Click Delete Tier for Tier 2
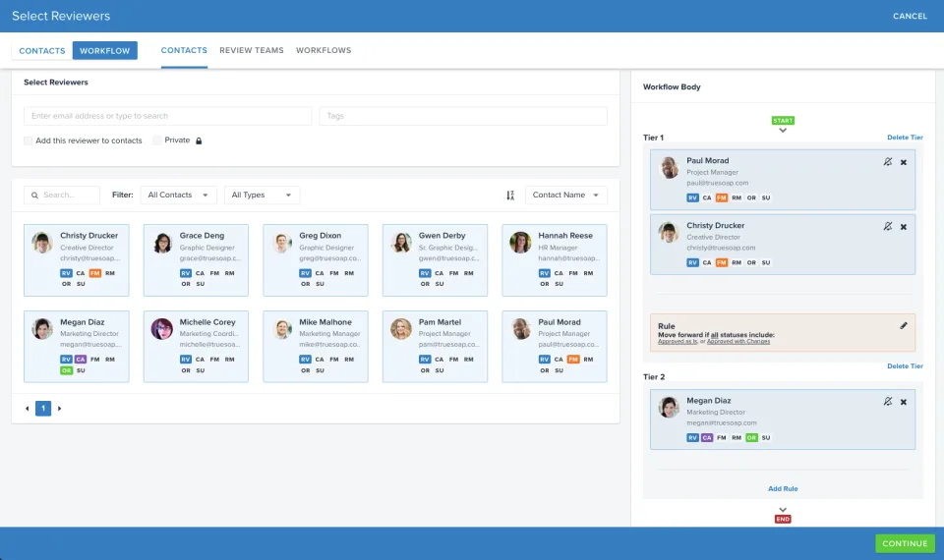The height and width of the screenshot is (560, 944). [x=905, y=365]
